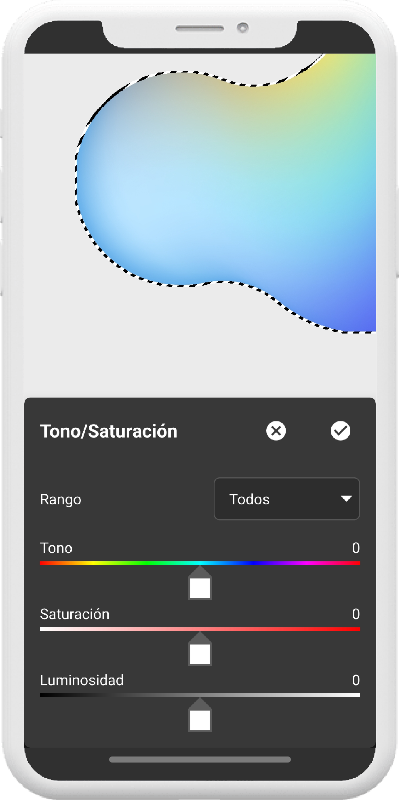This screenshot has width=400, height=800.
Task: Click the Luminosidad value number
Action: (356, 680)
